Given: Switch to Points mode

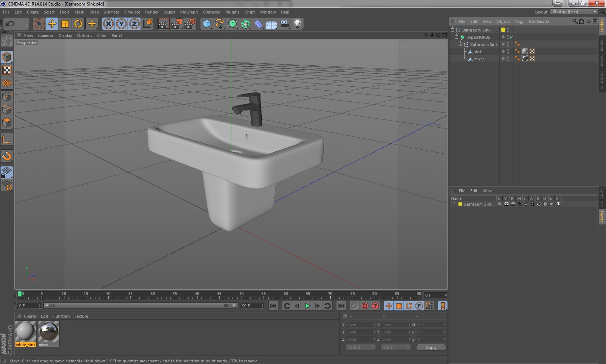Looking at the screenshot, I should (7, 97).
